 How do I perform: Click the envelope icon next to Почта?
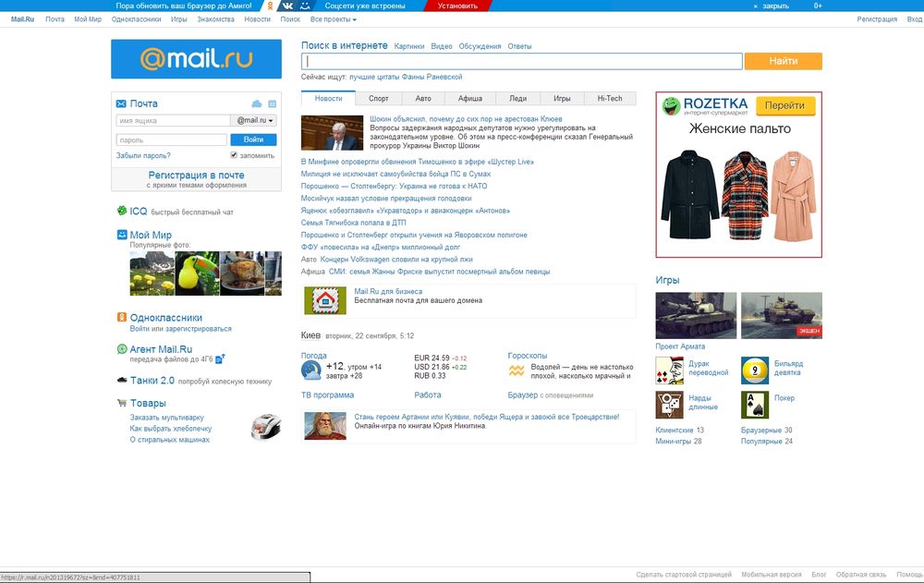tap(121, 103)
